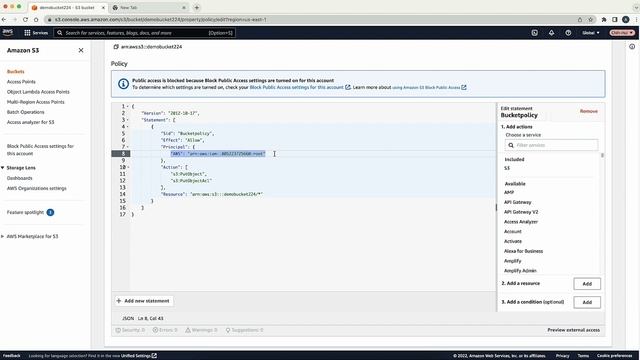Open the notifications bell
The width and height of the screenshot is (640, 360).
pos(551,33)
